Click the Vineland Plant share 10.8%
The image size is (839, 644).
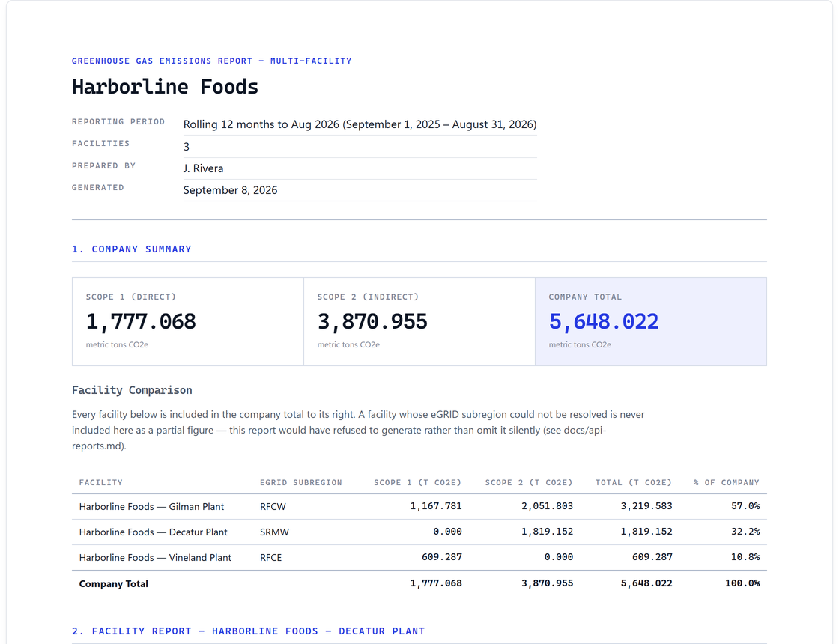pos(745,557)
